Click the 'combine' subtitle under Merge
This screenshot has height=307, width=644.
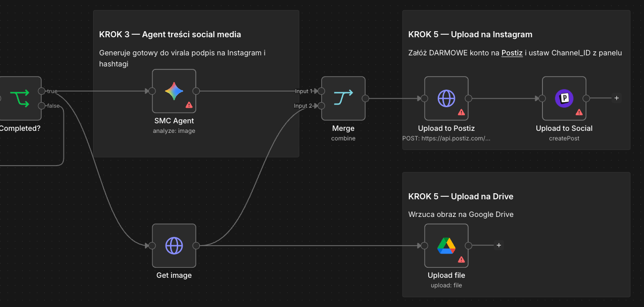343,138
